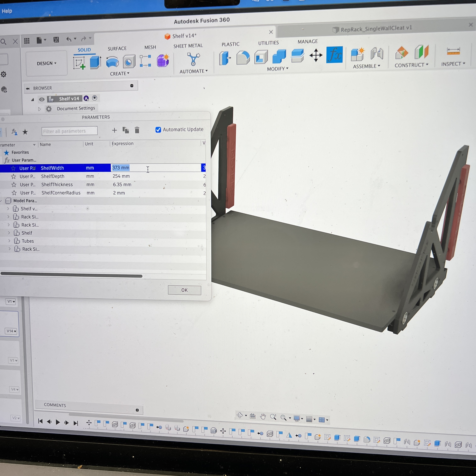Expand the Tubes tree item

click(x=9, y=241)
